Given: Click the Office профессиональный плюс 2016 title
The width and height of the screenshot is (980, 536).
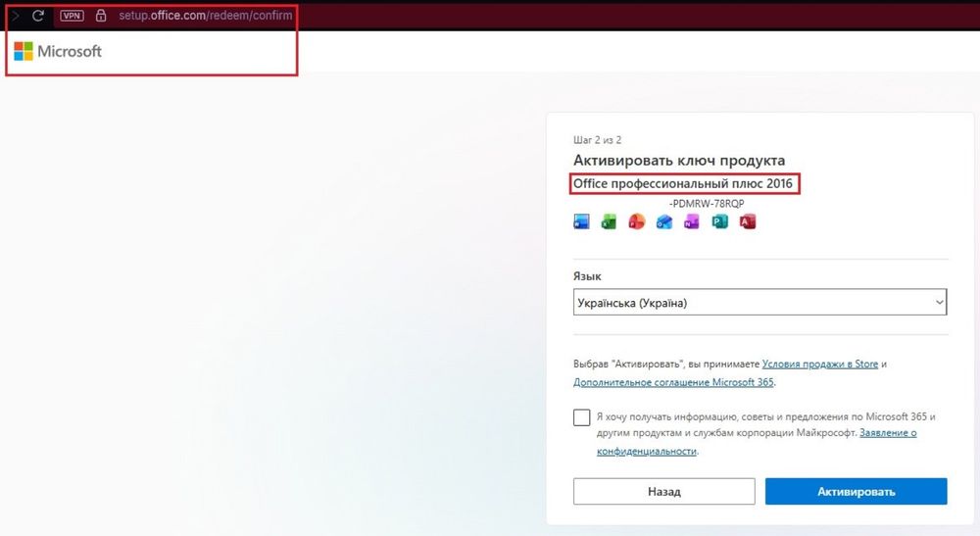Looking at the screenshot, I should pyautogui.click(x=682, y=183).
